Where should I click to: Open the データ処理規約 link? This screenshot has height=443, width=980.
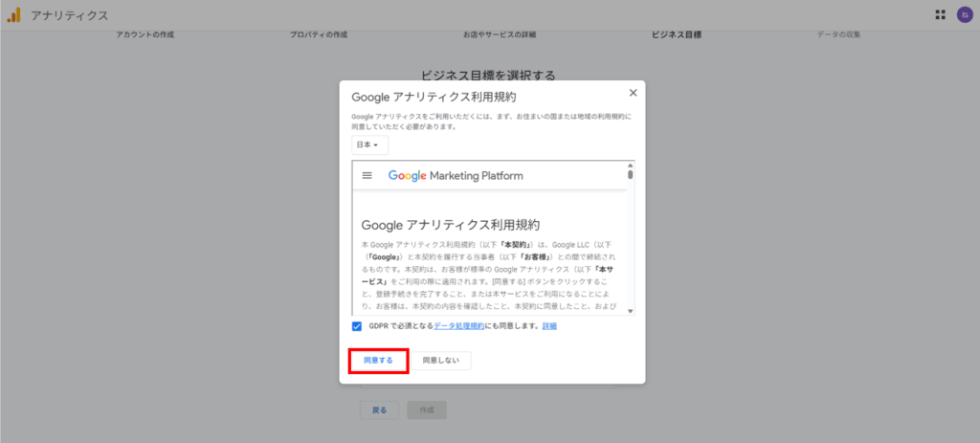tap(458, 326)
